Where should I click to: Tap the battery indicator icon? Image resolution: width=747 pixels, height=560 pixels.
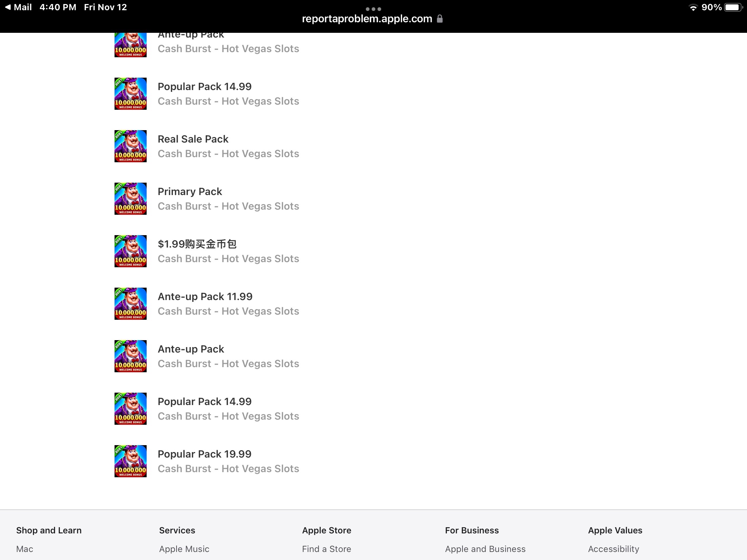[733, 7]
